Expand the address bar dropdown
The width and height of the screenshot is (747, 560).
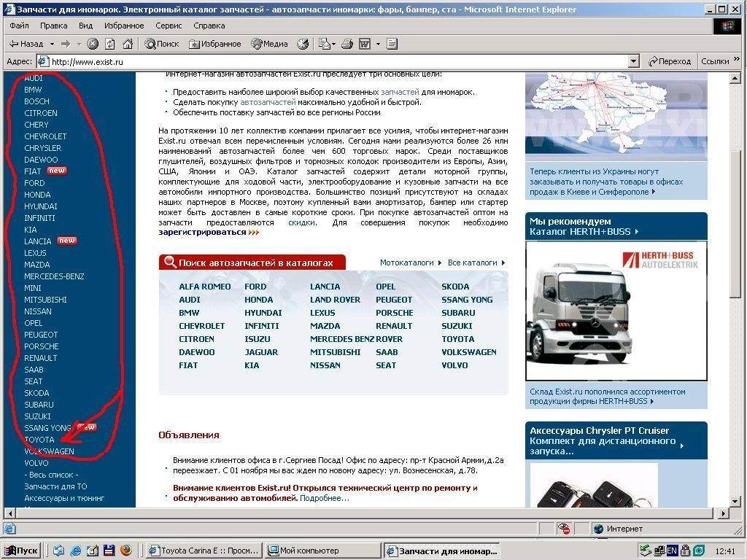(x=633, y=62)
